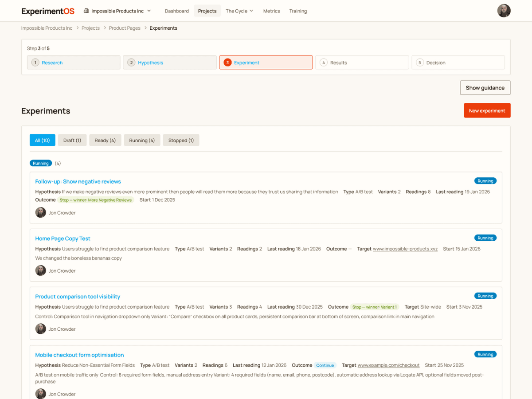532x399 pixels.
Task: Show only Draft experiments
Action: point(72,140)
